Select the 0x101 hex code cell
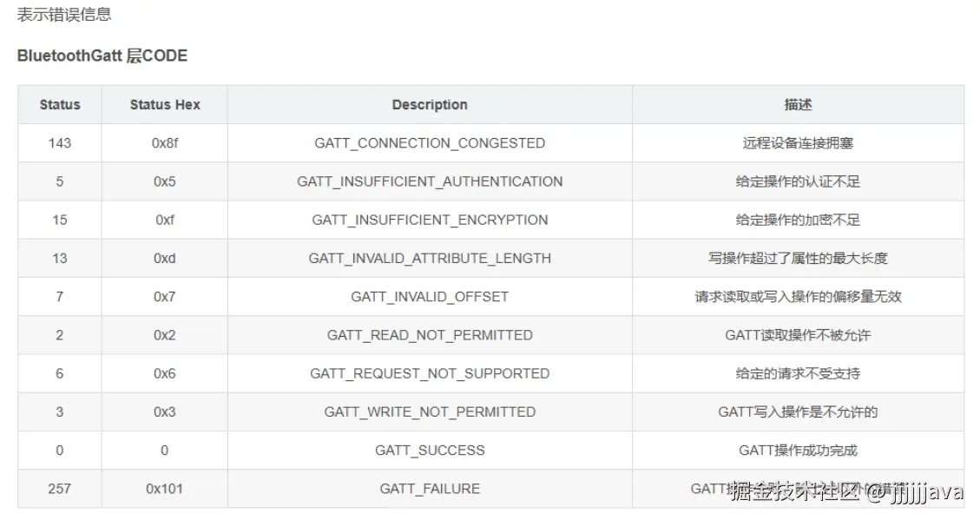Screen dimensions: 980x520 point(165,489)
